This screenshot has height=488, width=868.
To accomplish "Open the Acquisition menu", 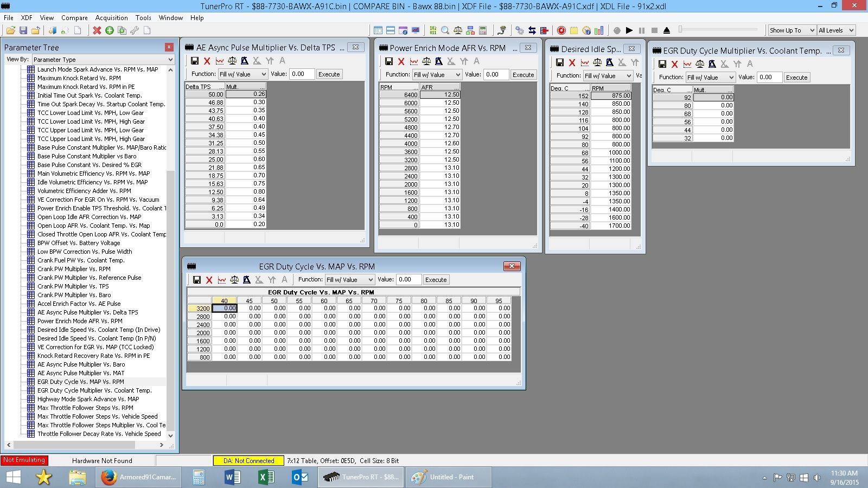I will point(111,18).
